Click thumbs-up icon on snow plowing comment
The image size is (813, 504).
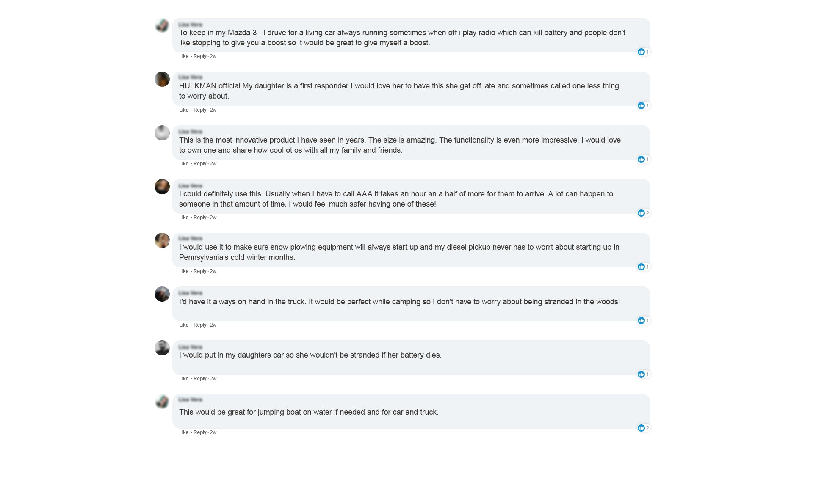(x=641, y=267)
